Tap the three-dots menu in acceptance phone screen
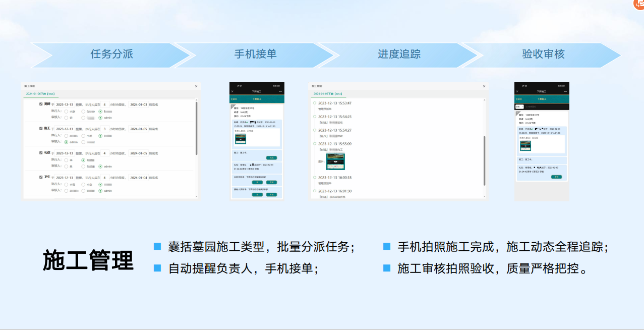The height and width of the screenshot is (330, 644). pos(565,91)
